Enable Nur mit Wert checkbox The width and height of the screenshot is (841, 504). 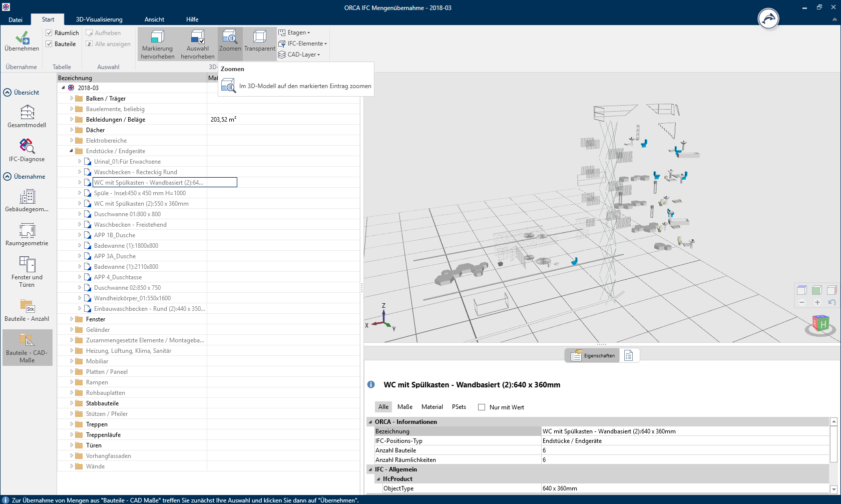(x=482, y=407)
